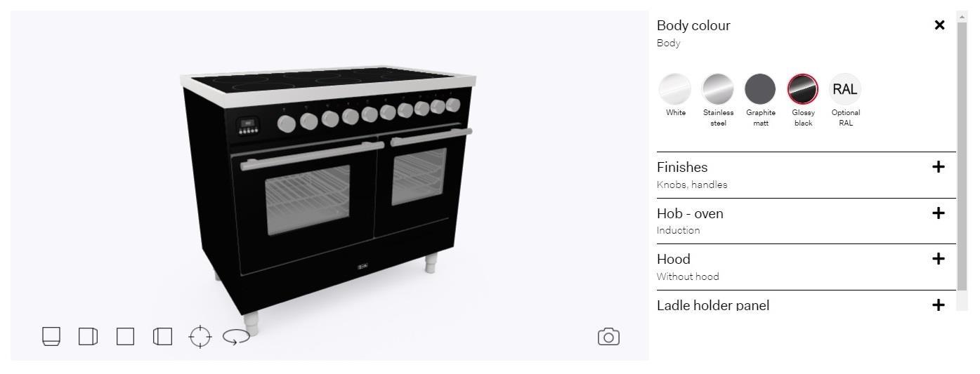Take a snapshot with camera icon
Screen dimensions: 980x374
608,337
